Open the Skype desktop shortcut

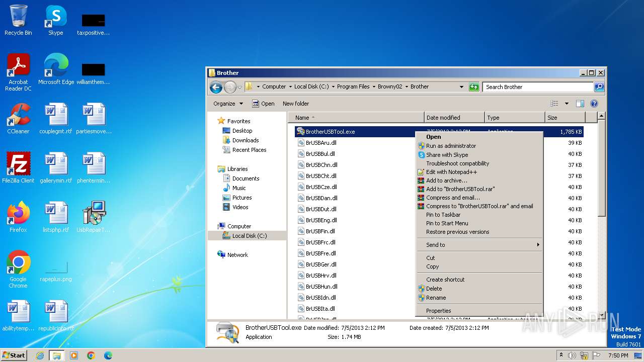[55, 20]
